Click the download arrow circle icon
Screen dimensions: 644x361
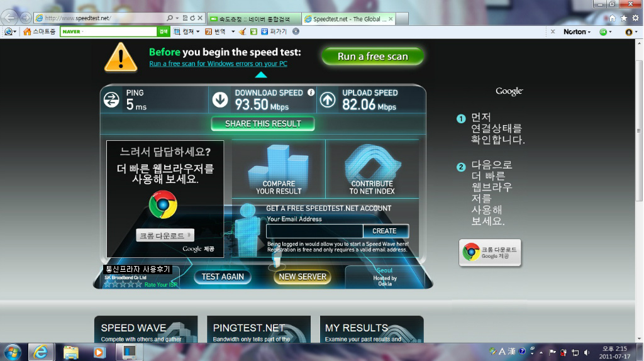pyautogui.click(x=220, y=100)
